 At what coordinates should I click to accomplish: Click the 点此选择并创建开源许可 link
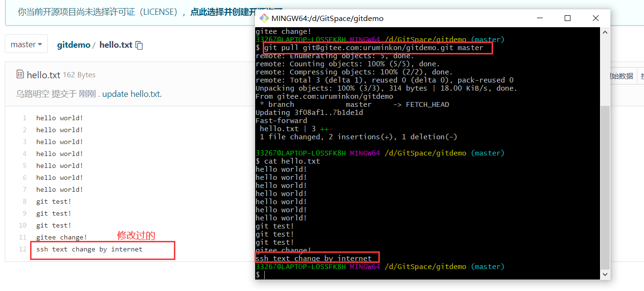[236, 12]
